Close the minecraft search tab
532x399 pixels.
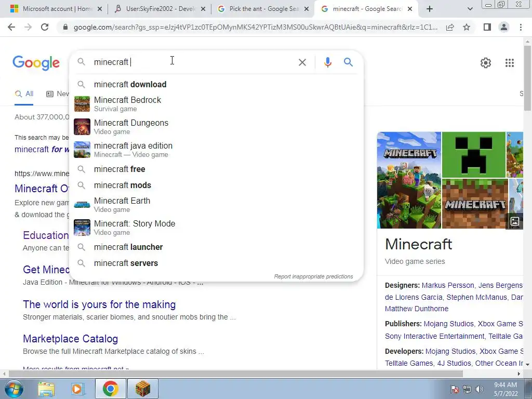pyautogui.click(x=410, y=9)
